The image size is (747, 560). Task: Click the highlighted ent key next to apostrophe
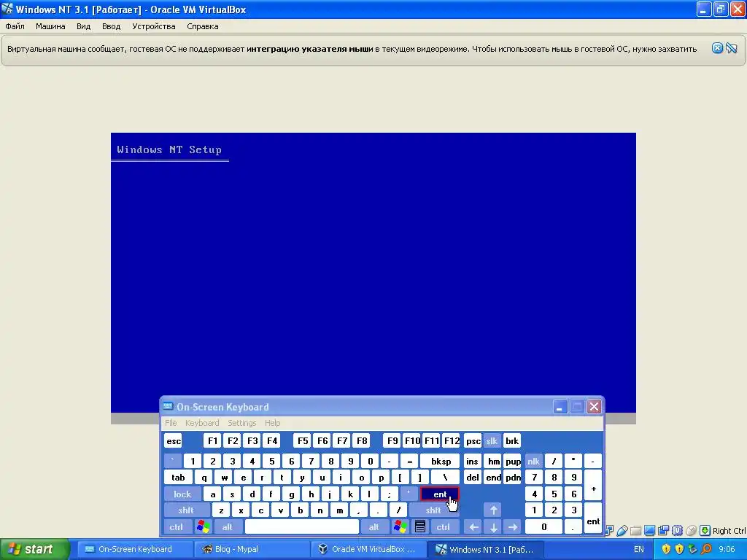click(x=440, y=494)
